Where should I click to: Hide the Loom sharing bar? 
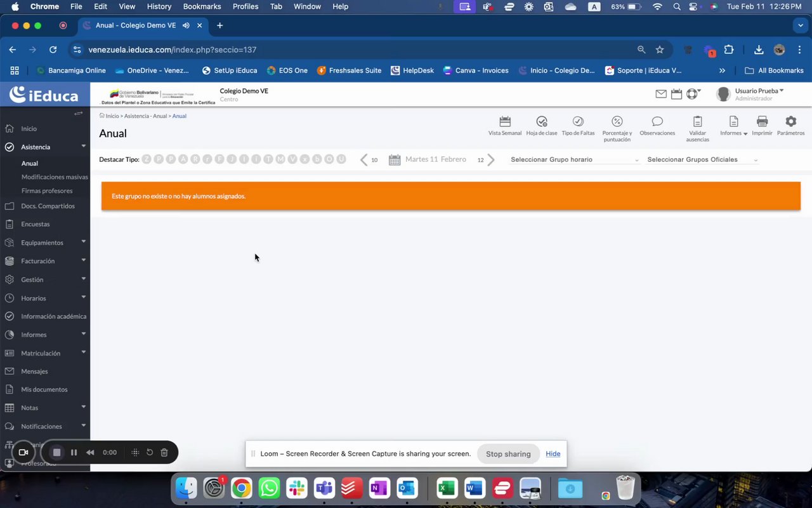(x=553, y=454)
